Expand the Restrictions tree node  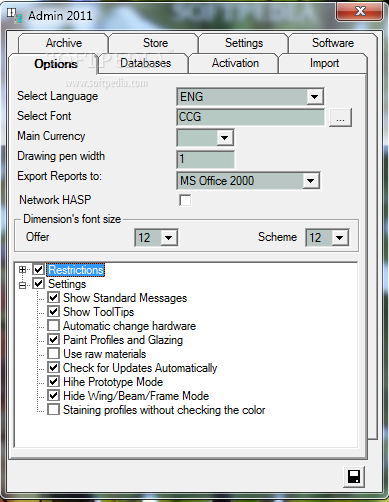pyautogui.click(x=22, y=270)
